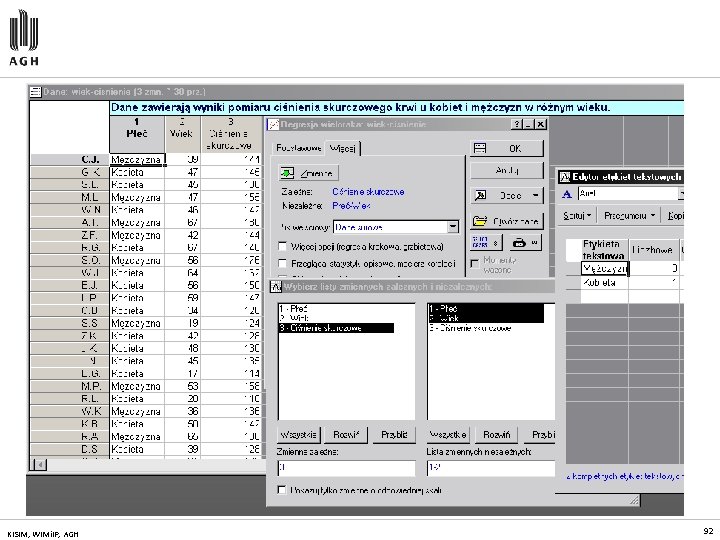The width and height of the screenshot is (720, 540).
Task: Check Pokazuj tylko zmienne o odpowiedniej skali
Action: point(282,490)
